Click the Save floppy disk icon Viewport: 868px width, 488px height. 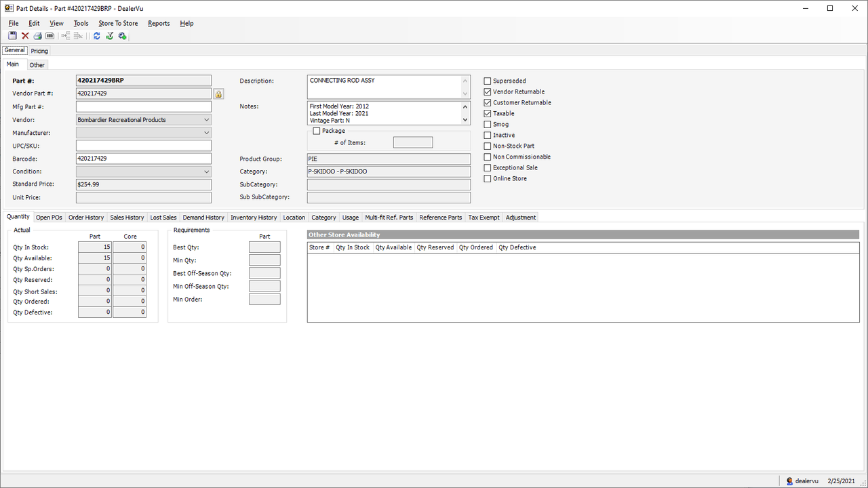[x=12, y=36]
